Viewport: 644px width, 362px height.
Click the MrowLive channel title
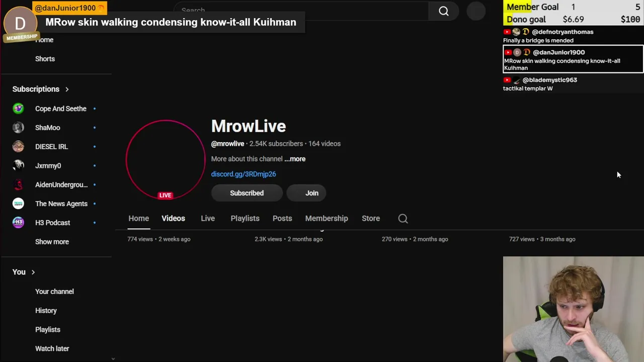click(x=249, y=126)
